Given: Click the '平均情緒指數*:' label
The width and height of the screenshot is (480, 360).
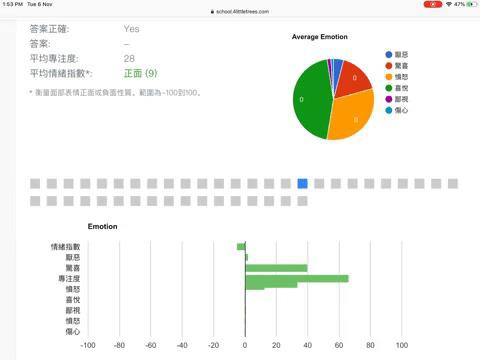Looking at the screenshot, I should tap(61, 73).
